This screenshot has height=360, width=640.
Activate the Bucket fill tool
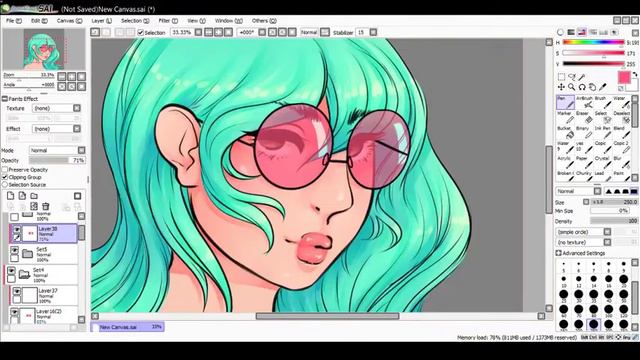[565, 132]
